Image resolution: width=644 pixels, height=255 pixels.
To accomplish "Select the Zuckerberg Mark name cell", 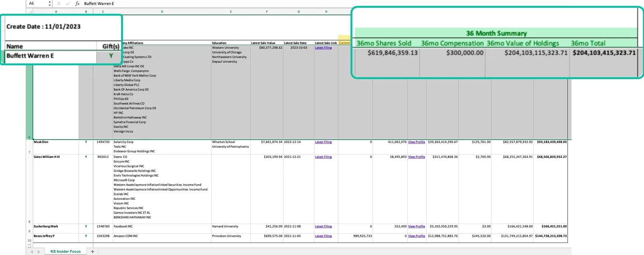I will point(56,228).
